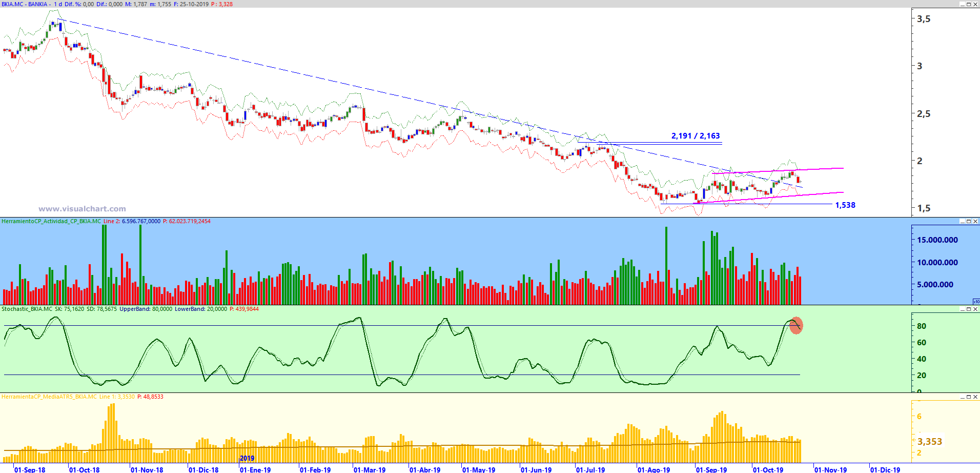The image size is (980, 473).
Task: Minimize the Stochastic indicator pane
Action: [x=962, y=309]
